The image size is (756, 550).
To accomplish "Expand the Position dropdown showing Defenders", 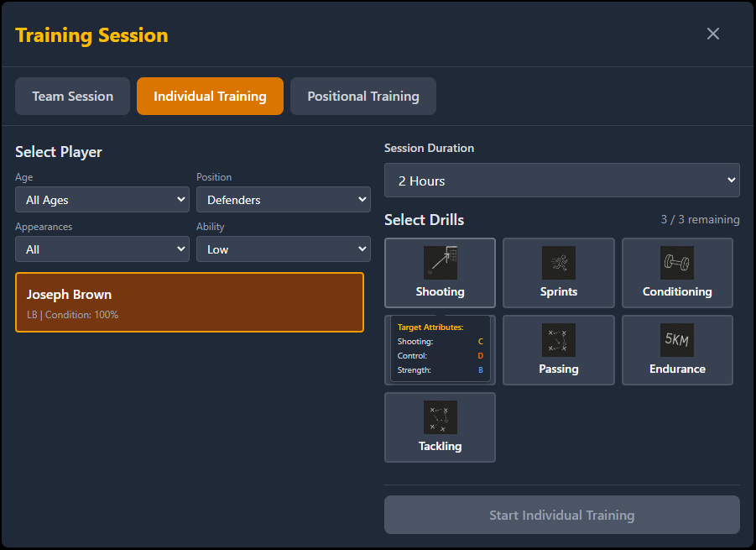I will (x=284, y=200).
